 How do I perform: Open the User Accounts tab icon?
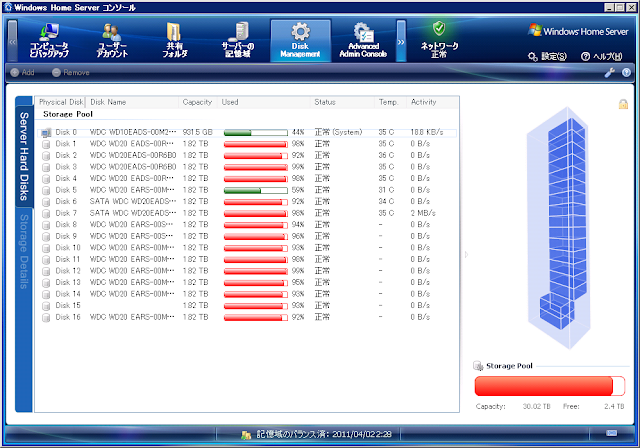point(112,41)
